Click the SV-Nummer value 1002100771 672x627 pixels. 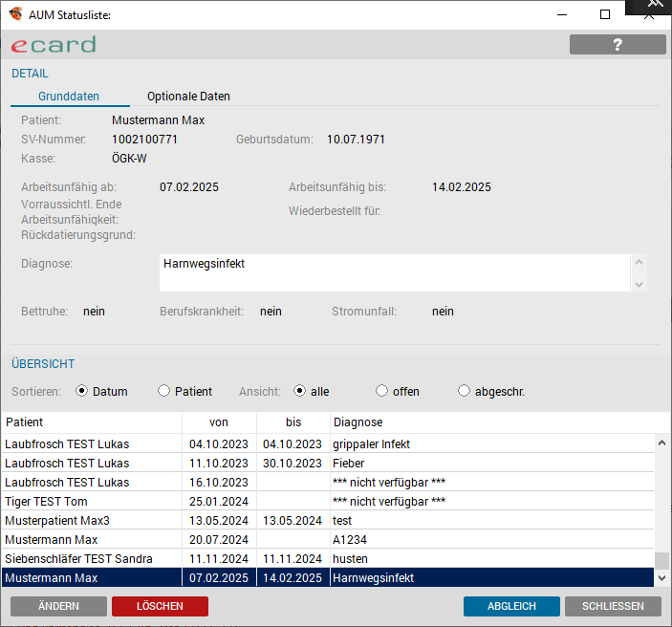144,140
